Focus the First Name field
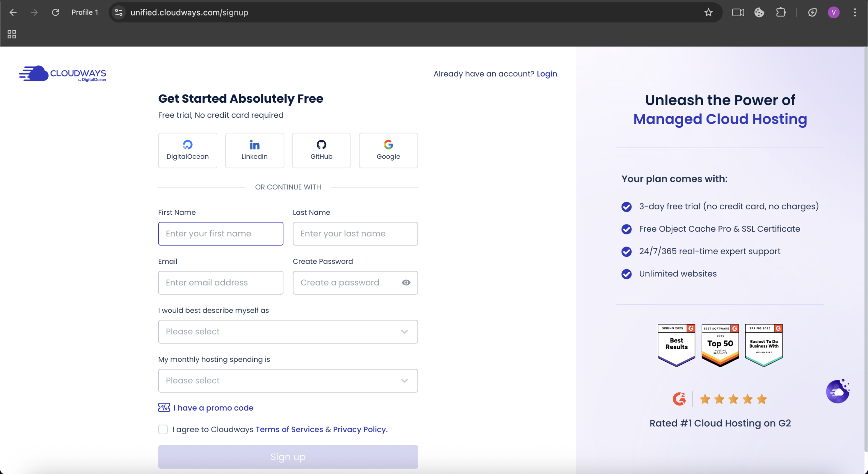 pos(221,234)
